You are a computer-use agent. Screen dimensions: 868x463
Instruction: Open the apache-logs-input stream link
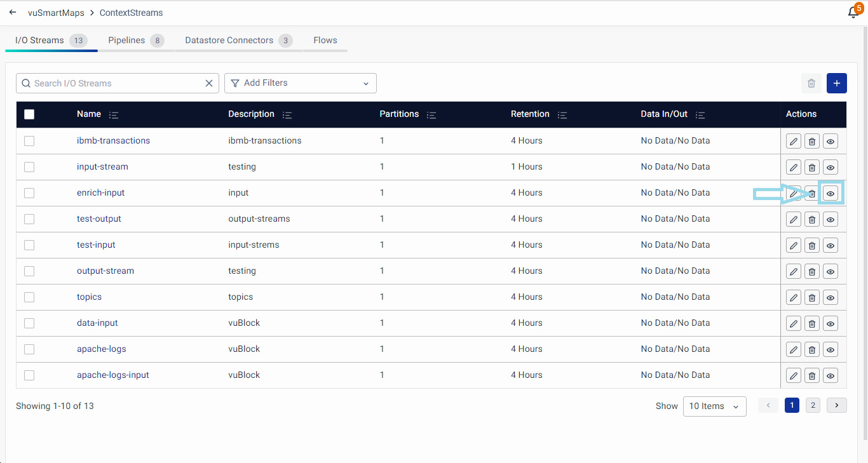pos(113,375)
